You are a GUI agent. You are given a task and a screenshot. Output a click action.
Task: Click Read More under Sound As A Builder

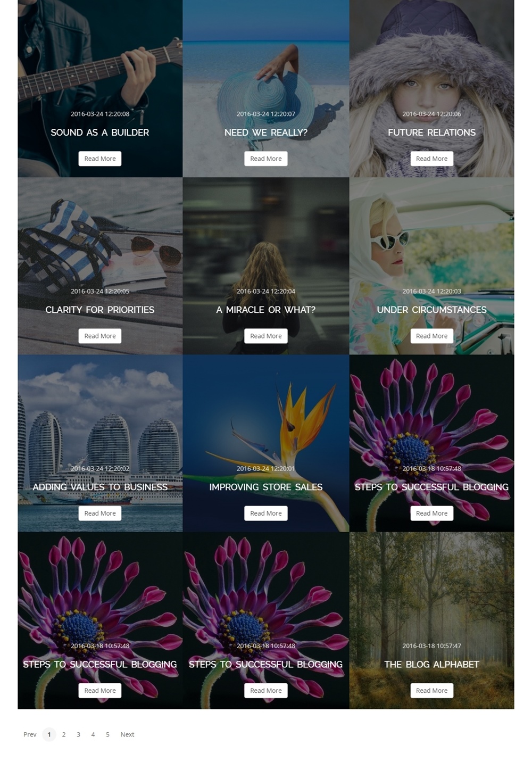coord(100,159)
